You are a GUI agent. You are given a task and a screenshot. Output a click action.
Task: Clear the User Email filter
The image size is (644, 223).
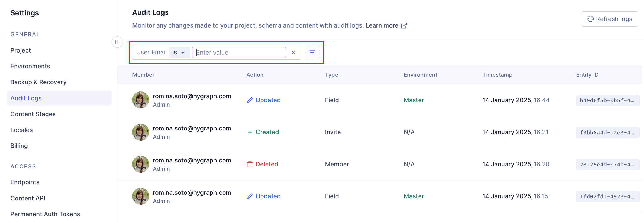pos(293,53)
